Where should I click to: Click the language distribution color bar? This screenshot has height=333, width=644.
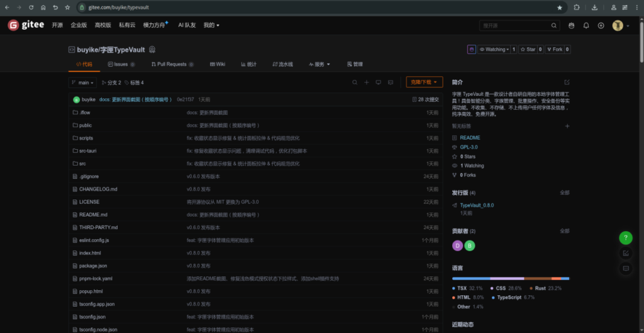pyautogui.click(x=511, y=278)
